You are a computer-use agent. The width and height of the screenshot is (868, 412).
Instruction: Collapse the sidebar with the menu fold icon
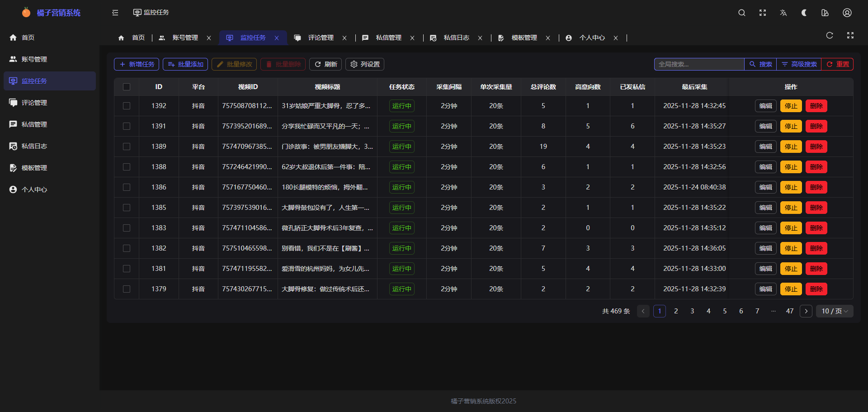coord(115,13)
